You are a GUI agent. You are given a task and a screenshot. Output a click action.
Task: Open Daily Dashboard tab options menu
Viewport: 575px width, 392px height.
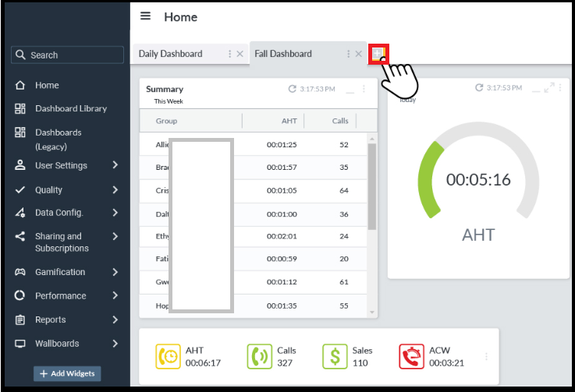[230, 54]
